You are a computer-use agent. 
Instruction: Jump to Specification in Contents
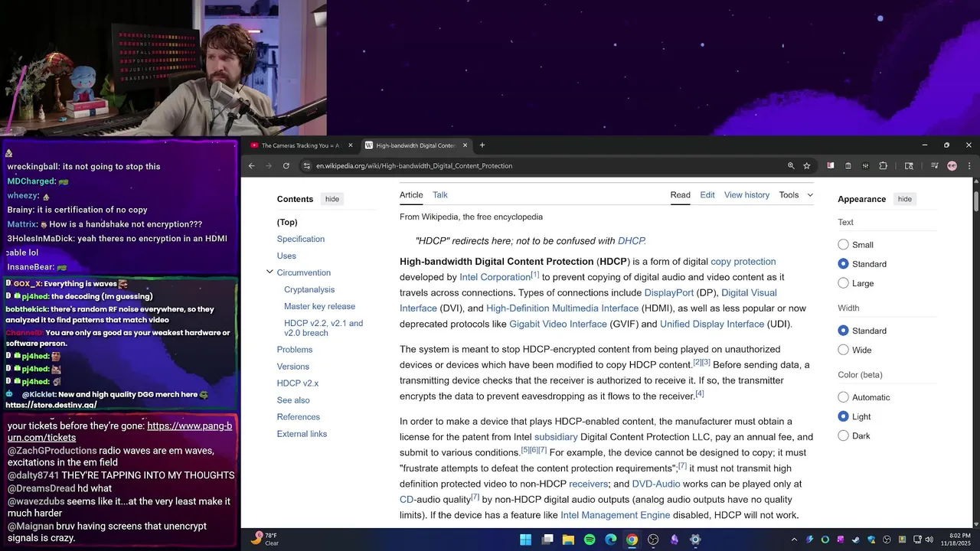(301, 239)
